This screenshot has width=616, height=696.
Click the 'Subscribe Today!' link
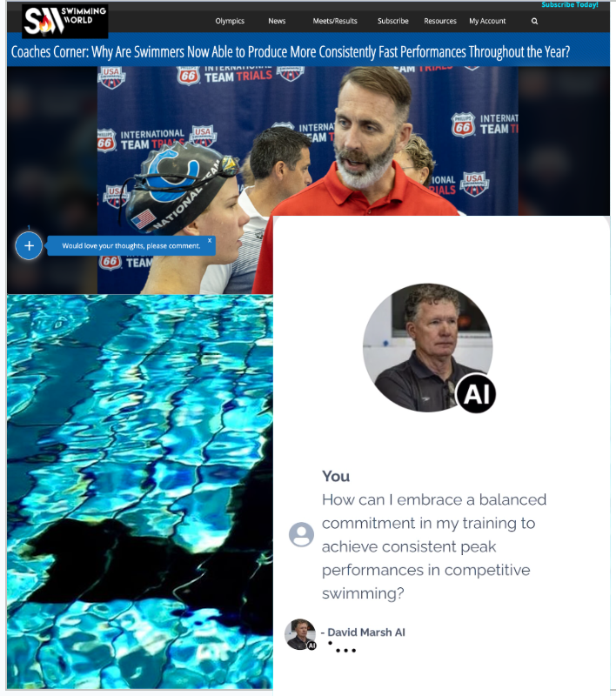pyautogui.click(x=570, y=4)
